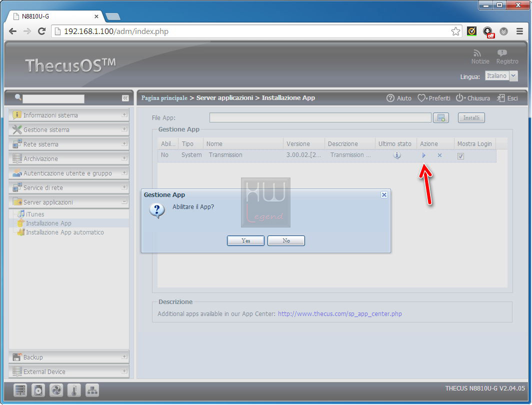The image size is (532, 405).
Task: Bookmark the page with the star icon
Action: point(455,31)
